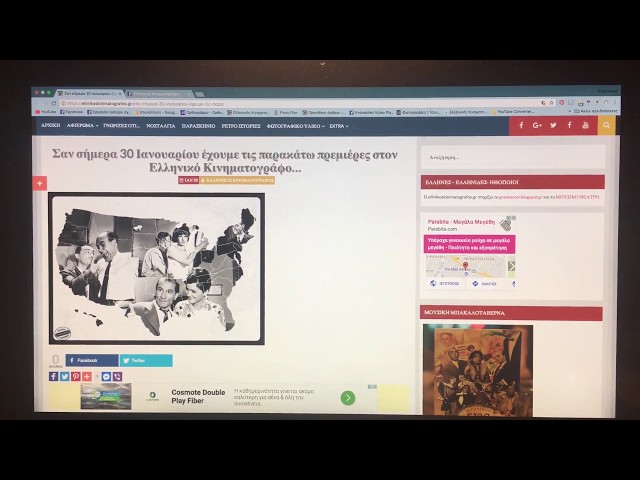This screenshot has height=480, width=640.
Task: Click the red plus button beside article
Action: click(x=40, y=183)
